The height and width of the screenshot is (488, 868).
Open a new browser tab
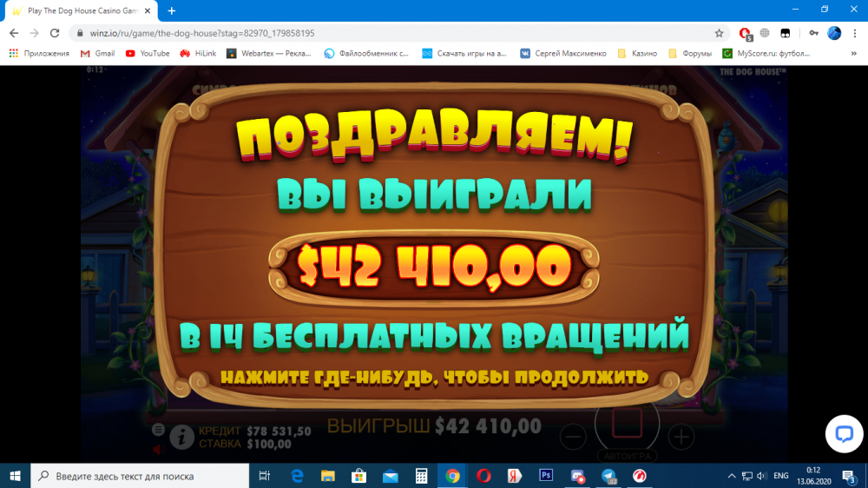pos(172,10)
